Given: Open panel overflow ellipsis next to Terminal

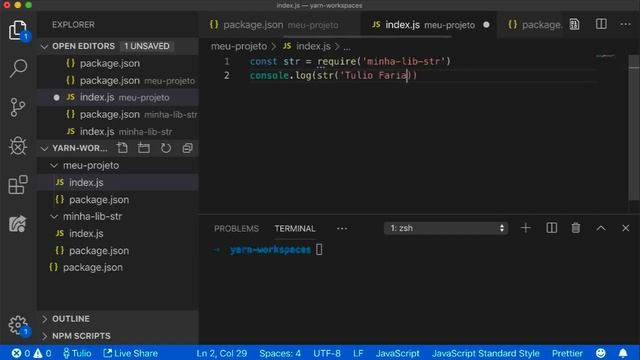Looking at the screenshot, I should tap(342, 229).
